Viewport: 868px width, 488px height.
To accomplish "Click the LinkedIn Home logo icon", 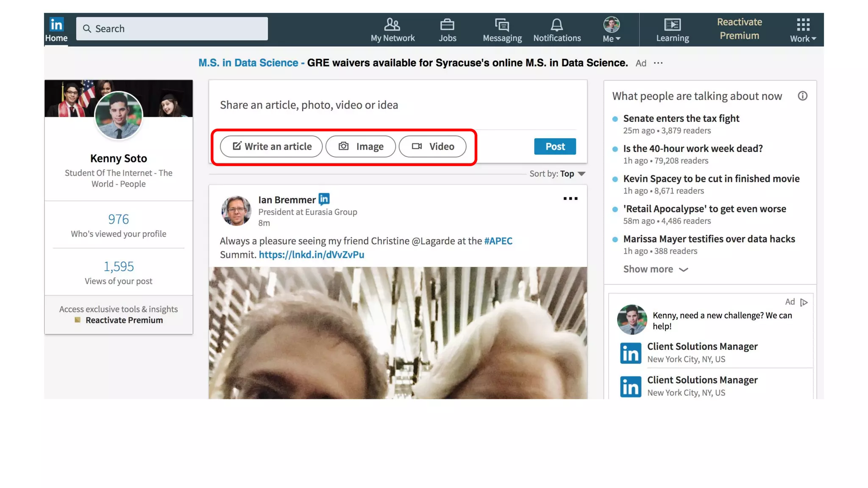I will click(x=56, y=25).
